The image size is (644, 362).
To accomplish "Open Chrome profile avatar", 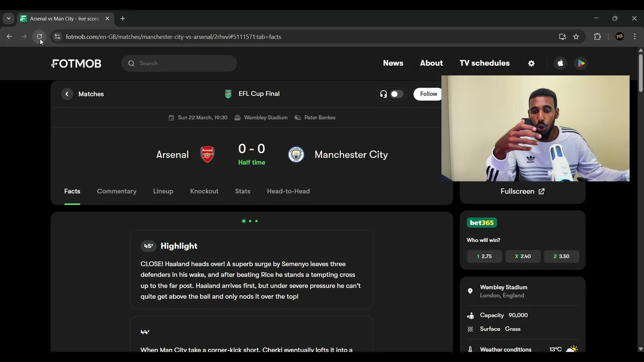I will pyautogui.click(x=620, y=37).
